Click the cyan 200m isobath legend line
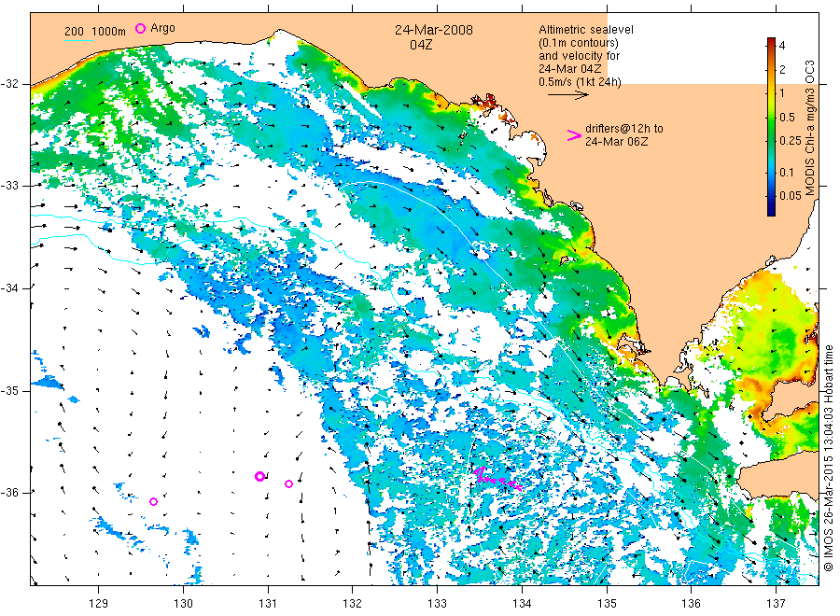Image resolution: width=840 pixels, height=616 pixels. tap(78, 40)
